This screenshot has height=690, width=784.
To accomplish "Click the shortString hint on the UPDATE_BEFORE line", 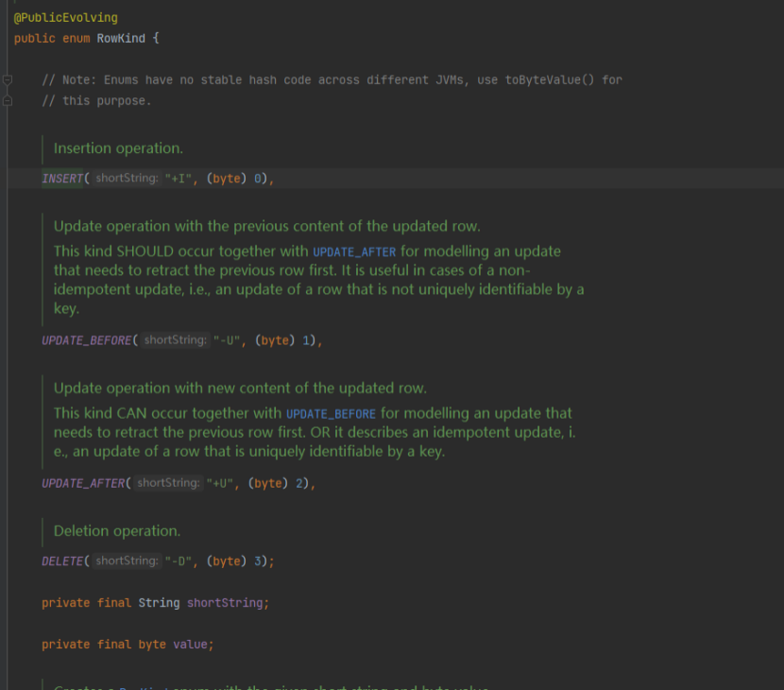I will click(x=176, y=340).
